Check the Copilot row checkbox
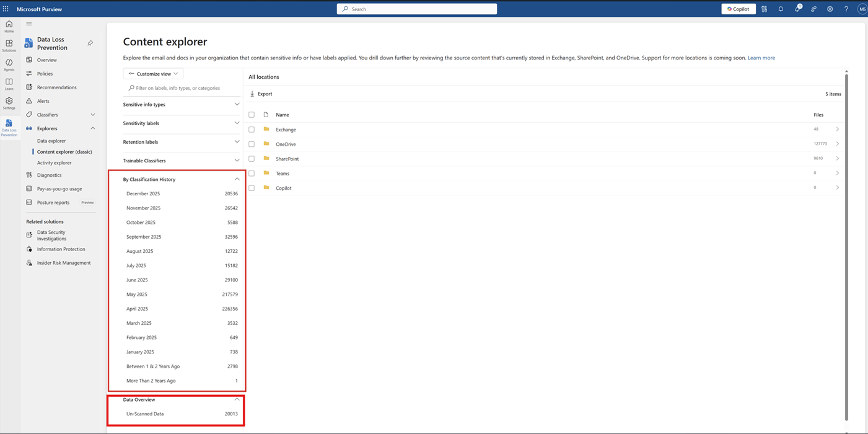Viewport: 868px width, 434px height. pyautogui.click(x=252, y=188)
